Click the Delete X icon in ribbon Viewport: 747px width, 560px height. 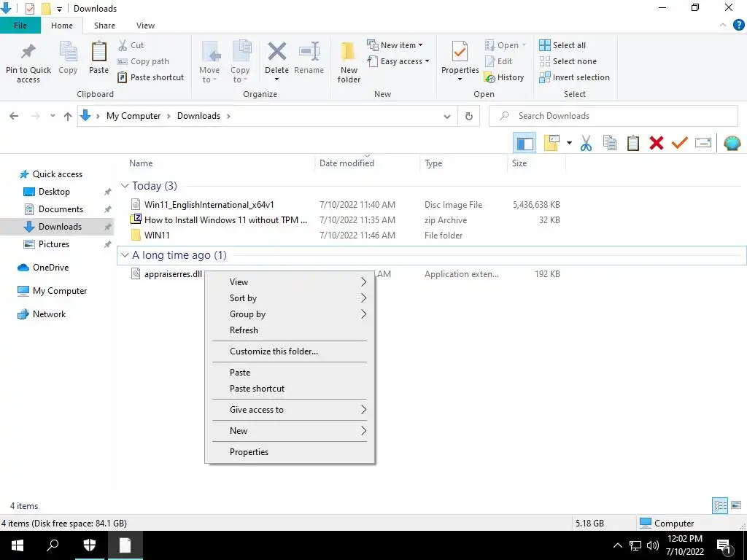click(x=276, y=52)
